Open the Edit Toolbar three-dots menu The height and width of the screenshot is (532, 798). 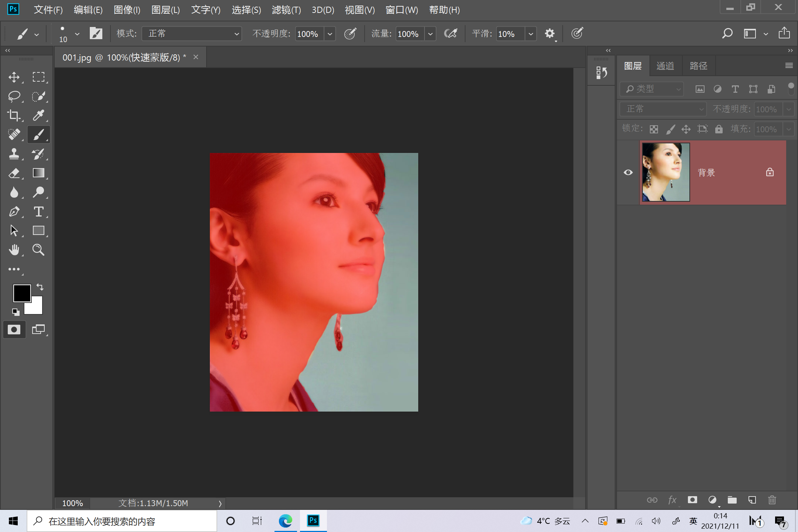[14, 269]
